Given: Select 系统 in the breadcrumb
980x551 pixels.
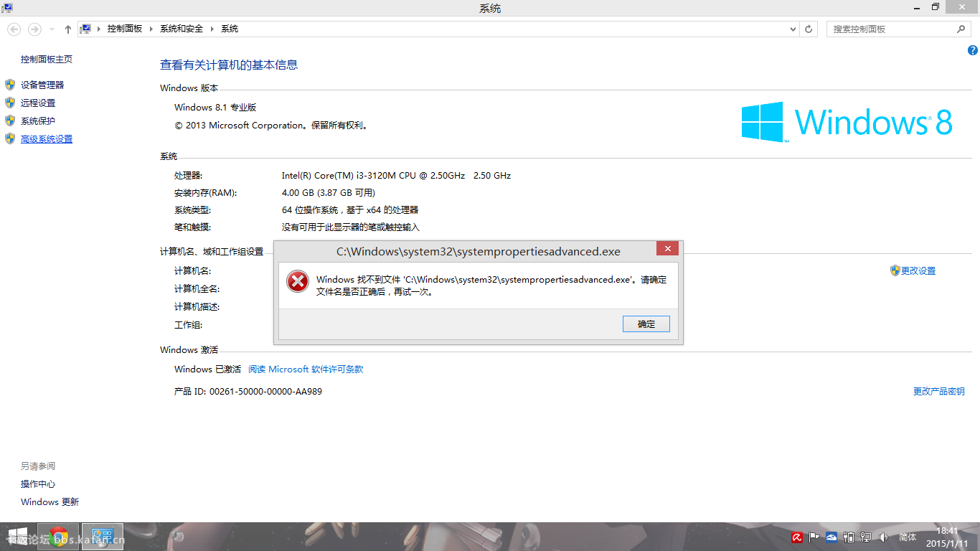Looking at the screenshot, I should [x=230, y=29].
